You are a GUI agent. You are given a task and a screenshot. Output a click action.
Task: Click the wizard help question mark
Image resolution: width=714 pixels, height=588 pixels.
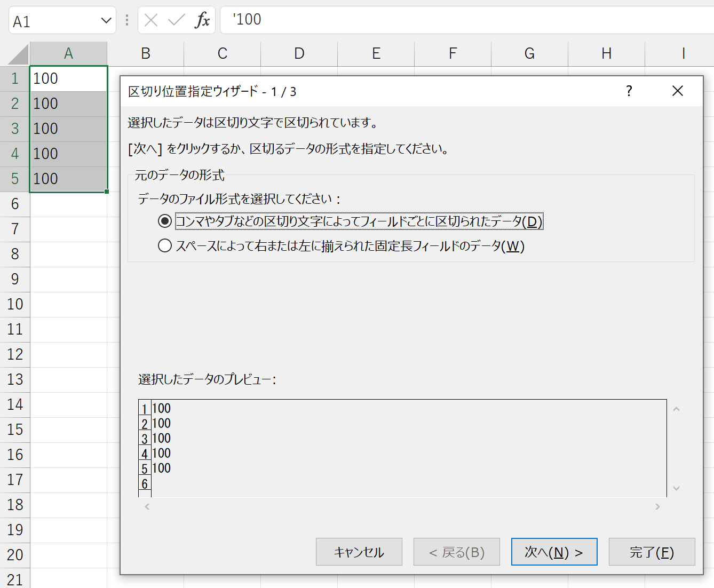pos(629,91)
